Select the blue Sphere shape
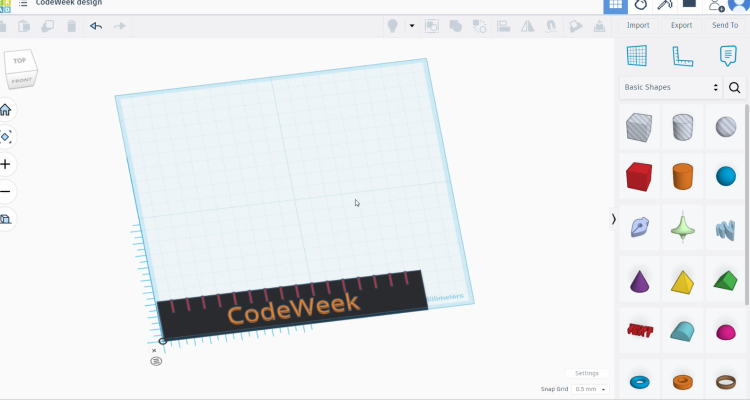 click(726, 177)
